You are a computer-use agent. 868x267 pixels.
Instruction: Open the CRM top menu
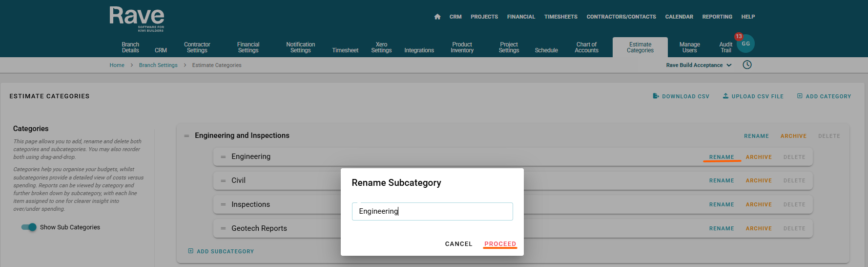(455, 17)
